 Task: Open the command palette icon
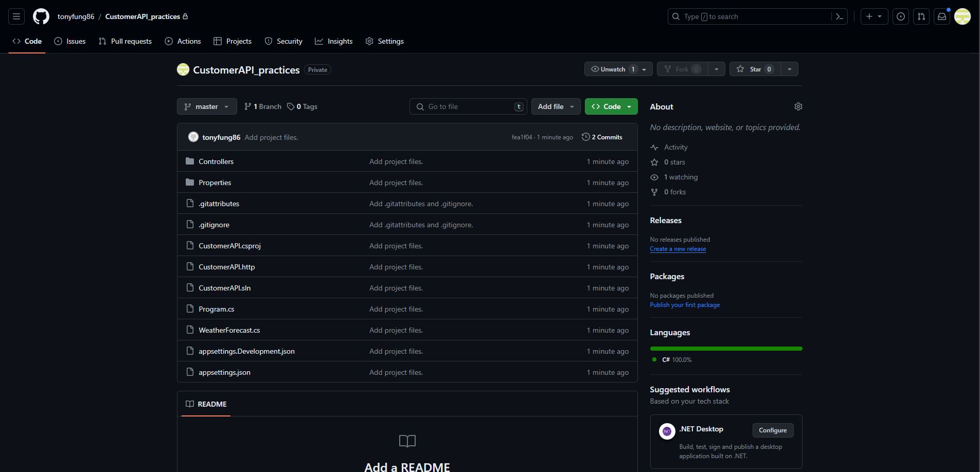(x=839, y=16)
